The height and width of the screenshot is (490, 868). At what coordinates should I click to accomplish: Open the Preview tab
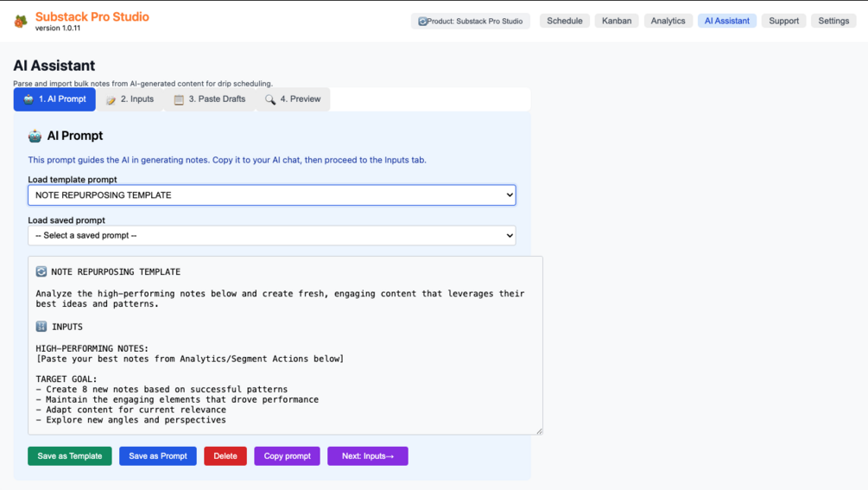click(x=293, y=99)
